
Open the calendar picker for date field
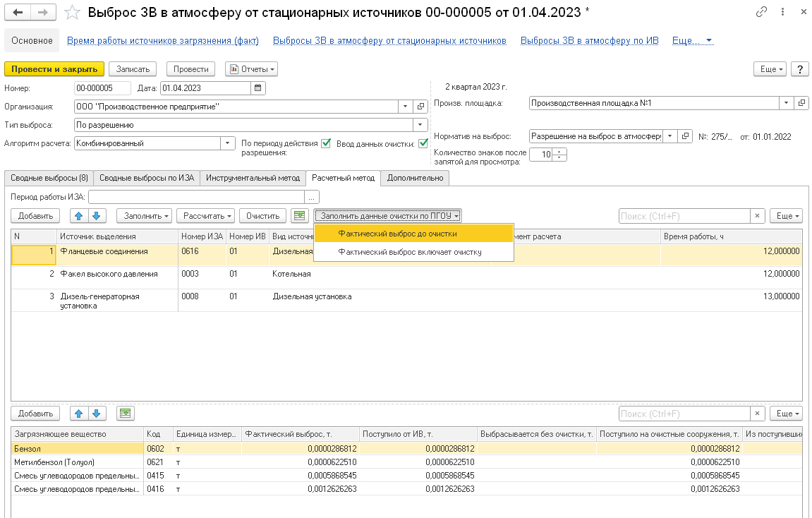pyautogui.click(x=258, y=88)
